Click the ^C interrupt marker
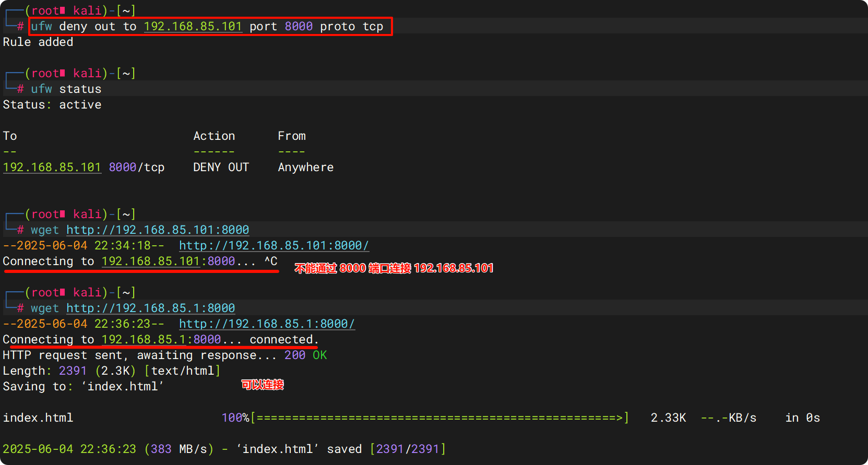This screenshot has width=868, height=465. pyautogui.click(x=271, y=261)
